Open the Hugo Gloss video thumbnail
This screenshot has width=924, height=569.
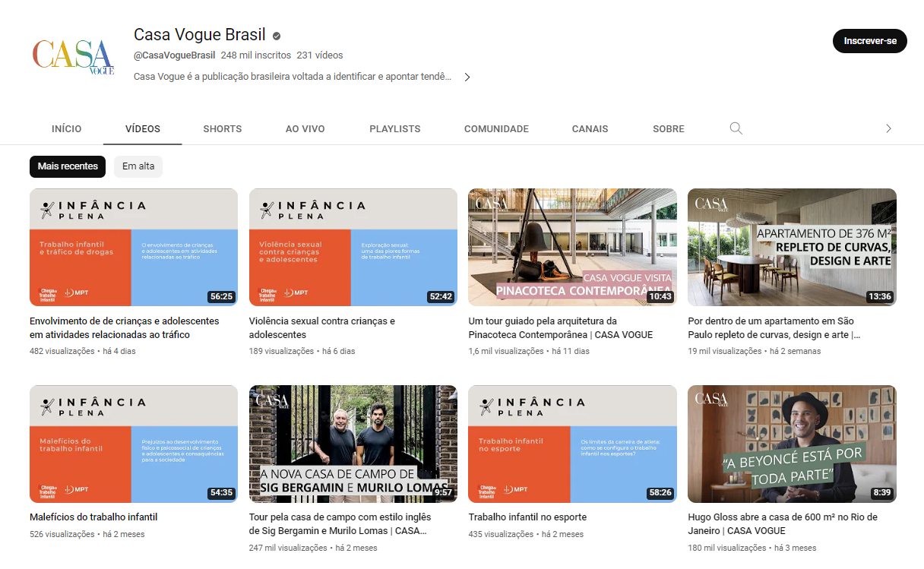[x=792, y=444]
